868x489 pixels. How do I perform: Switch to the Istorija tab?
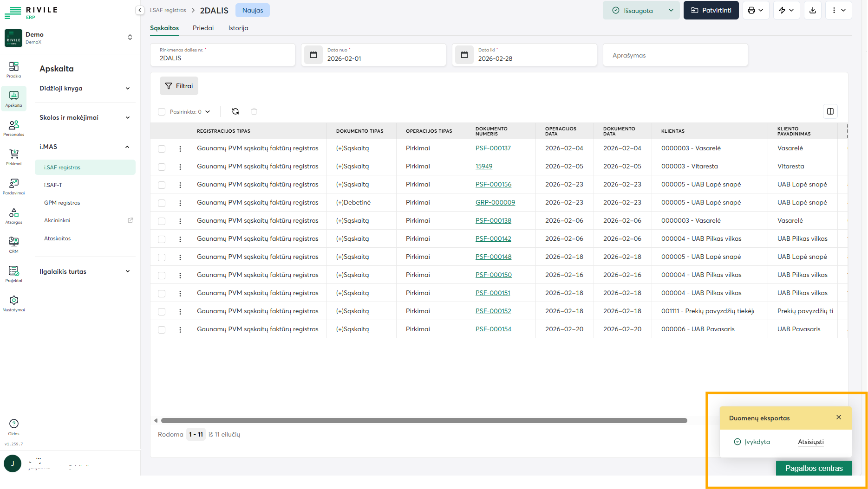(x=238, y=28)
